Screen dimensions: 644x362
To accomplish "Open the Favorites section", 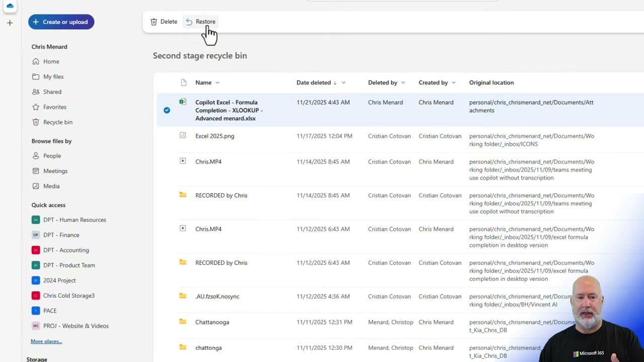I will 54,107.
